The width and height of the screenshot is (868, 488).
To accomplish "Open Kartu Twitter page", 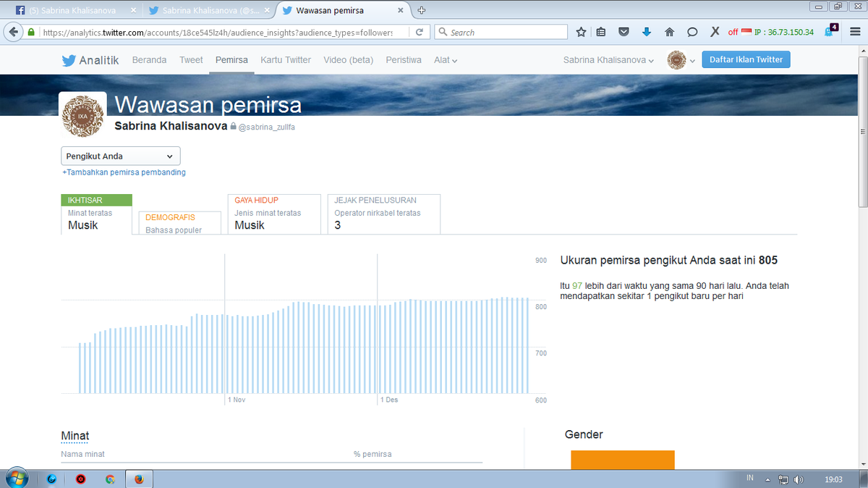I will pos(286,60).
